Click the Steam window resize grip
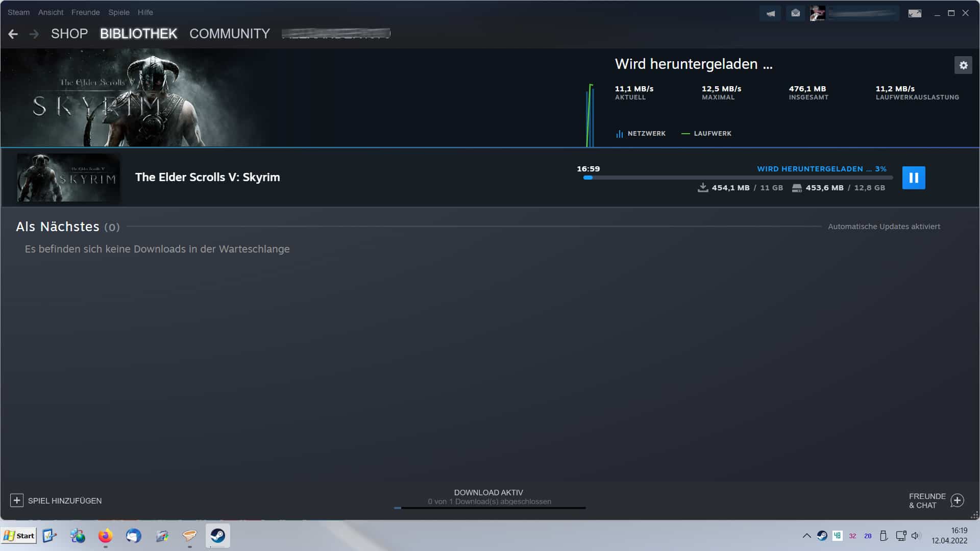This screenshot has height=551, width=980. pos(974,515)
